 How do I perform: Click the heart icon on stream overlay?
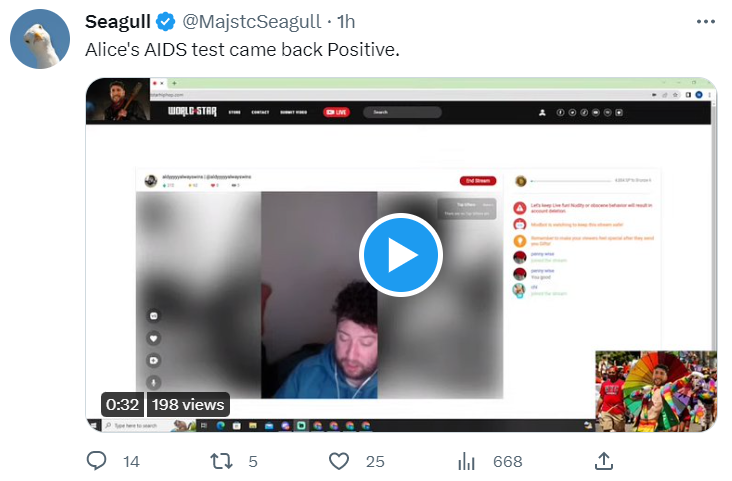154,338
